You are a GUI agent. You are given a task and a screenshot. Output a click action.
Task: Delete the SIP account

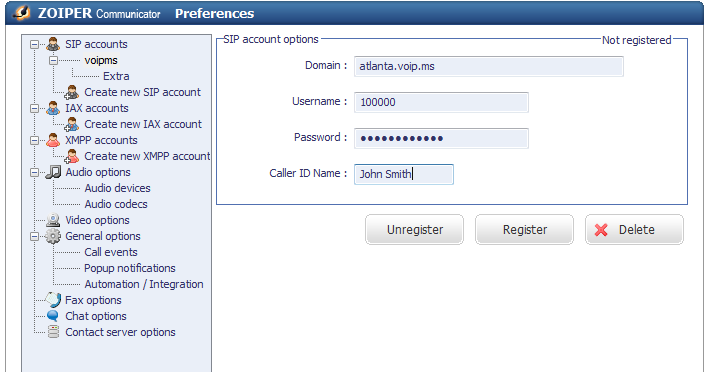coord(634,230)
